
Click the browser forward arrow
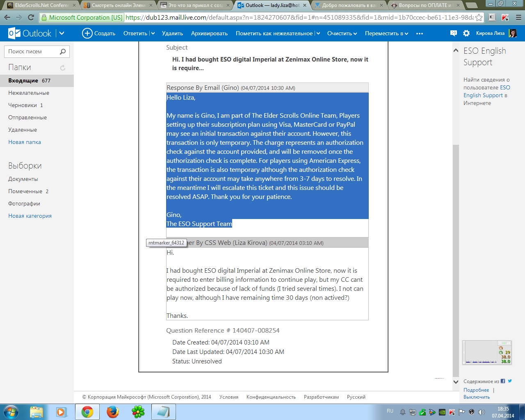click(19, 18)
